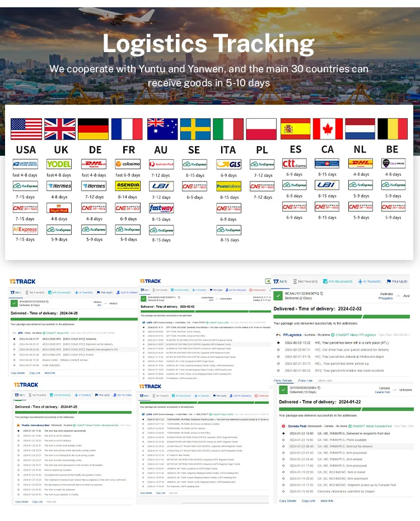Click Copy Details in Canada Post panel
This screenshot has width=420, height=521.
click(x=287, y=501)
